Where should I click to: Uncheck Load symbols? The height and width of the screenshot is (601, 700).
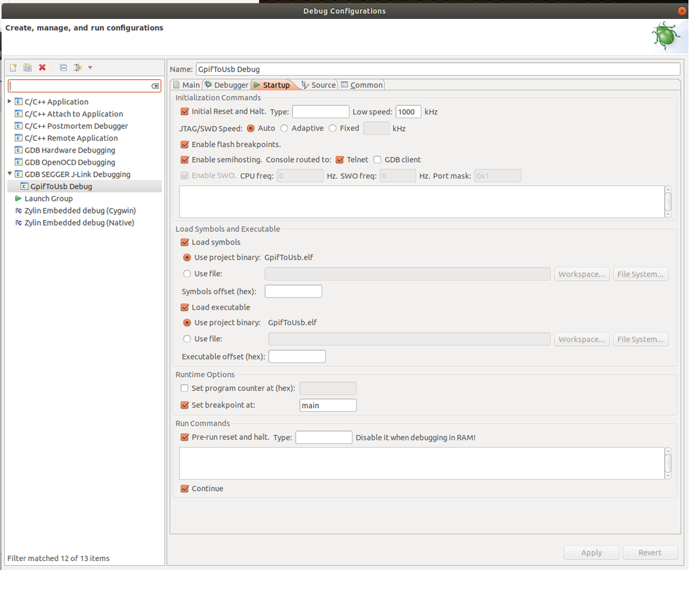pos(184,240)
